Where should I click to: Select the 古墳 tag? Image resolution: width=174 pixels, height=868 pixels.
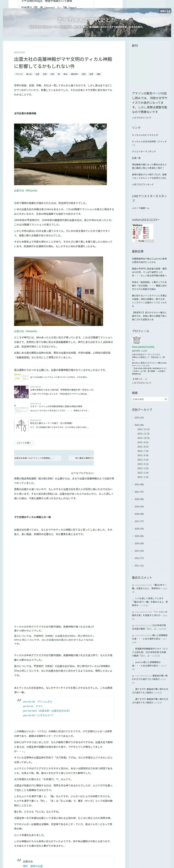pyautogui.click(x=45, y=74)
